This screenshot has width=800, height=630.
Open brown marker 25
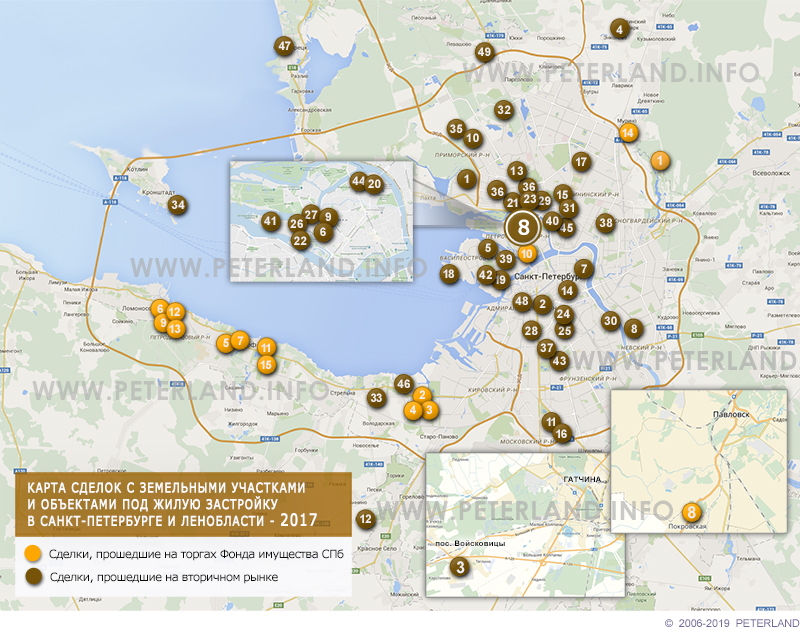[x=564, y=331]
